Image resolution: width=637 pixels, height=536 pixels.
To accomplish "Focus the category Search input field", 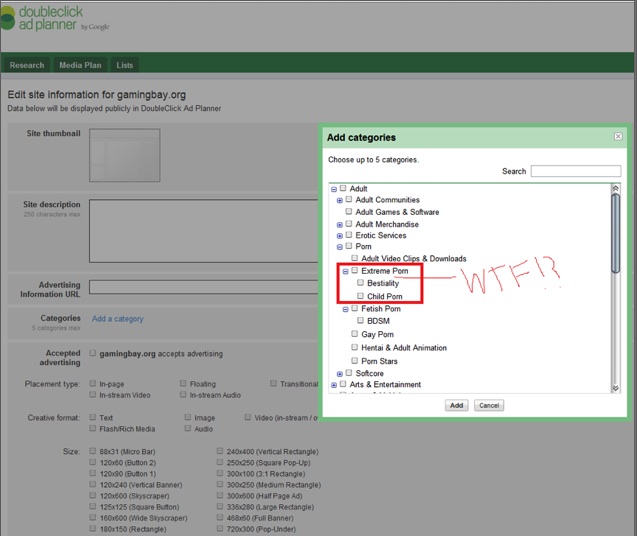I will coord(575,171).
